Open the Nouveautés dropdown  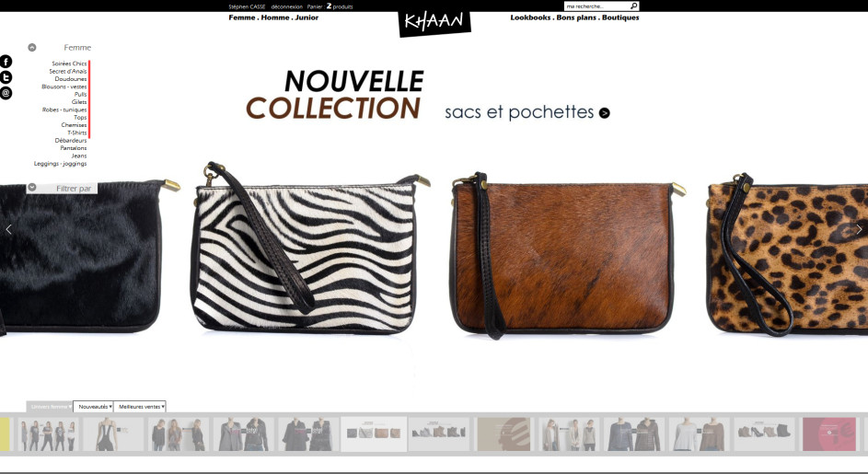[93, 407]
